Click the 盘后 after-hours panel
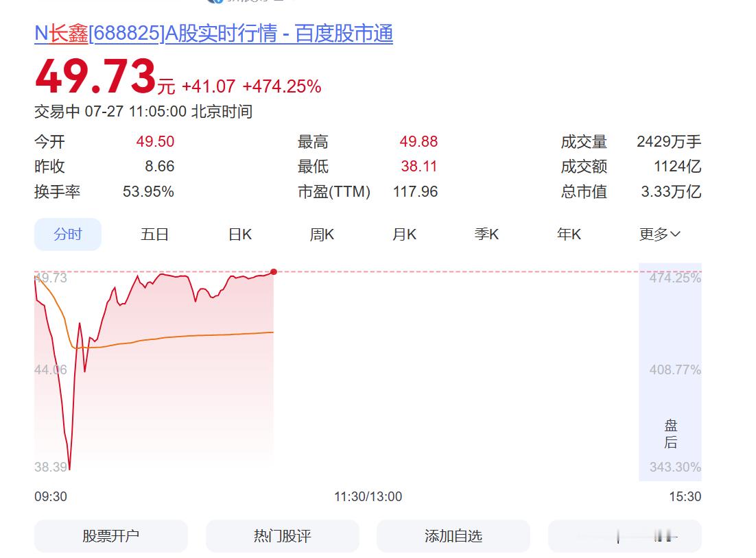The image size is (756, 558). tap(670, 372)
